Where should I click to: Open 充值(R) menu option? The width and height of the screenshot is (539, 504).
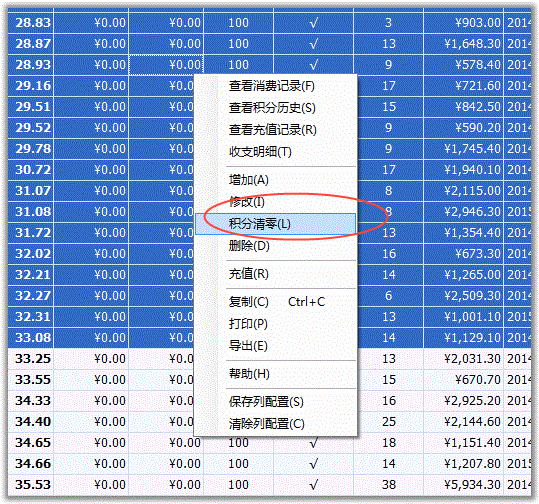(x=275, y=274)
